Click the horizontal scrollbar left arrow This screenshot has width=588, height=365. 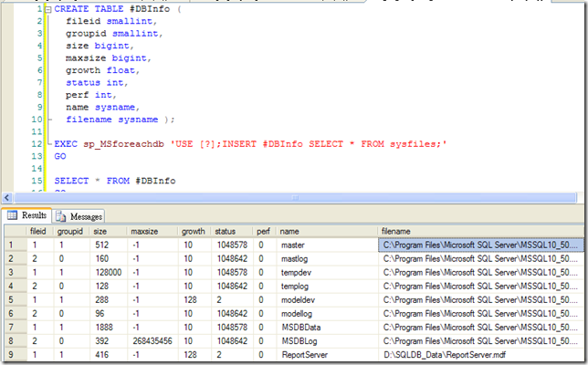(x=7, y=197)
